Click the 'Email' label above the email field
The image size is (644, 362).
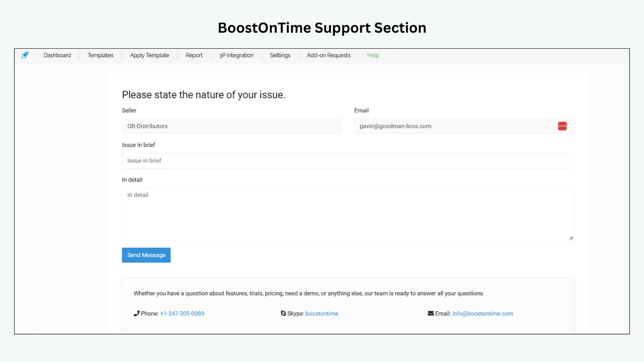tap(362, 111)
